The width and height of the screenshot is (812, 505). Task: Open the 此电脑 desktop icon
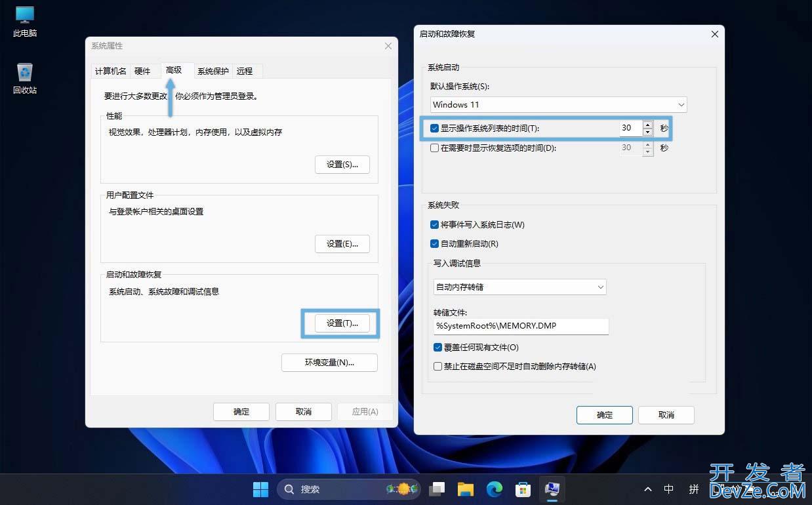click(x=25, y=21)
